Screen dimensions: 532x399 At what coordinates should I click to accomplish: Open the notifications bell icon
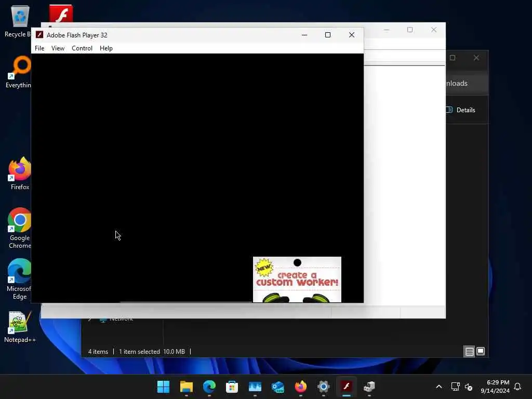pyautogui.click(x=517, y=387)
